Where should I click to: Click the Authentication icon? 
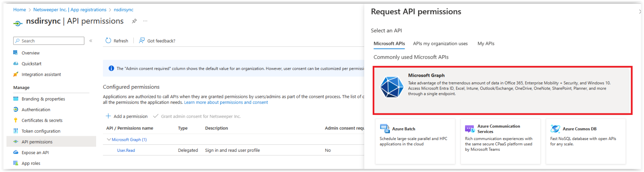16,109
